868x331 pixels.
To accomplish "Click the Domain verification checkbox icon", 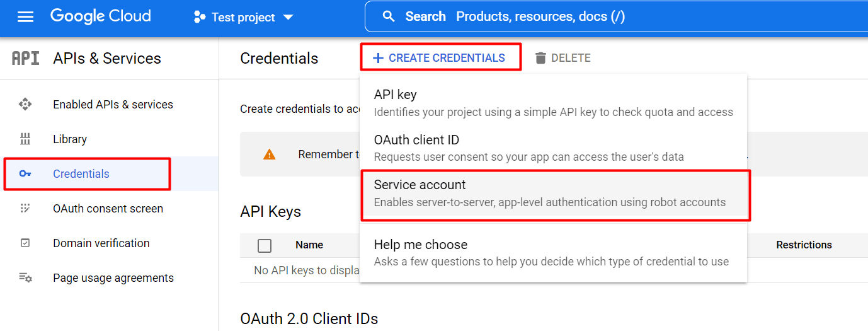I will tap(25, 243).
